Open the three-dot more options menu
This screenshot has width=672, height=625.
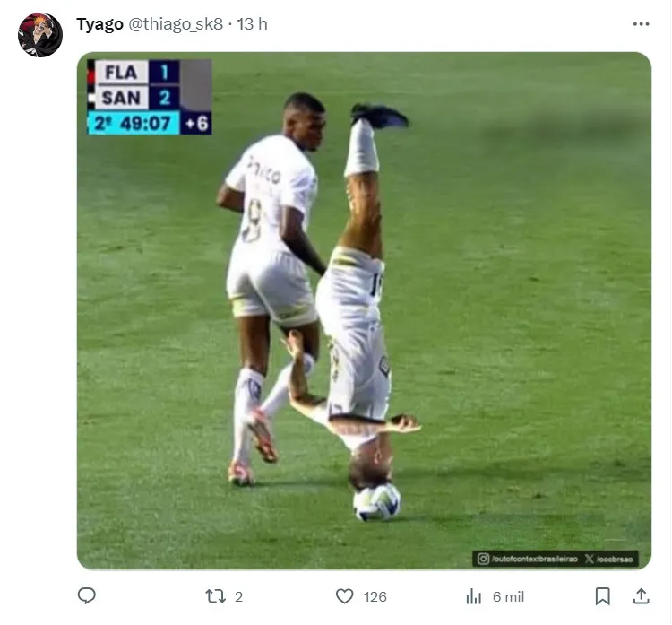click(641, 24)
